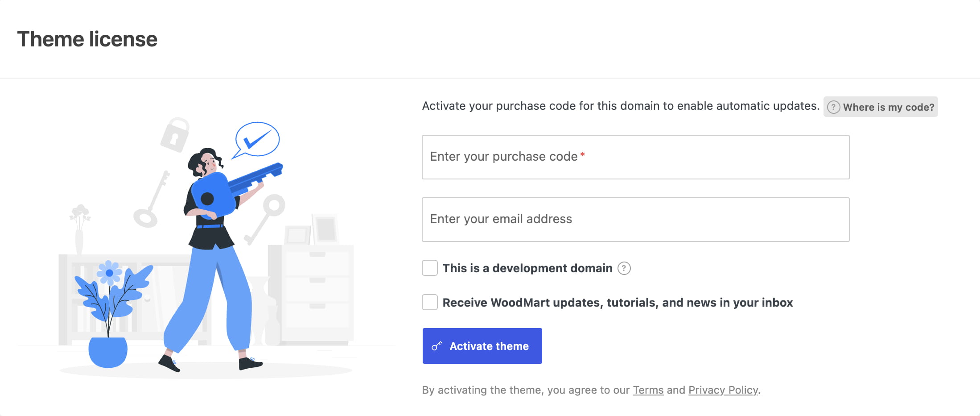Viewport: 980px width, 416px height.
Task: Click the key icon inside Activate theme button
Action: [437, 346]
